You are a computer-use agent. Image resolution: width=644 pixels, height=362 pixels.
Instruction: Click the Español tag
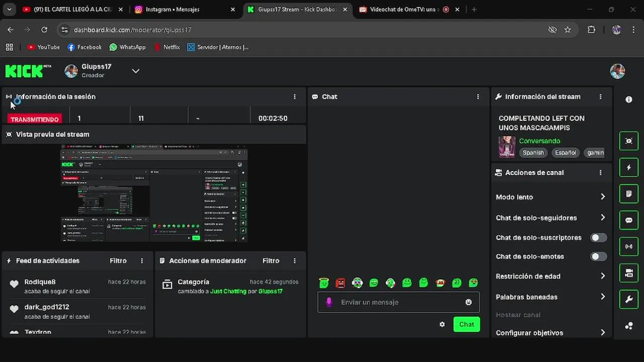click(x=566, y=152)
